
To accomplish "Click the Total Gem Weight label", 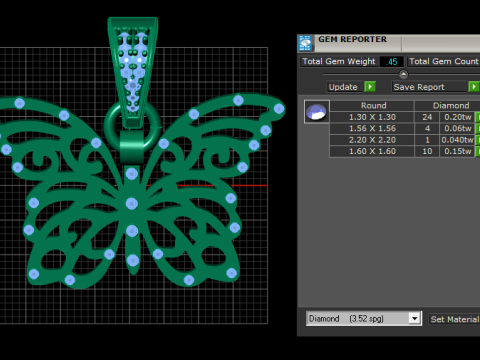I will [x=339, y=61].
